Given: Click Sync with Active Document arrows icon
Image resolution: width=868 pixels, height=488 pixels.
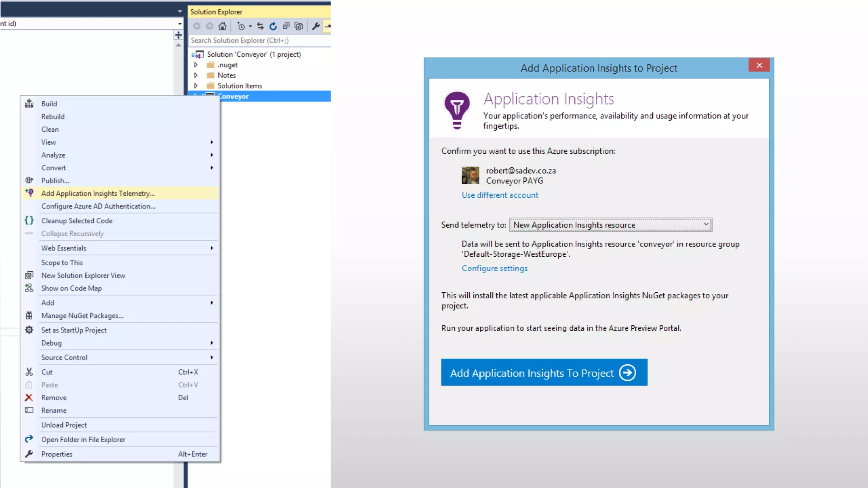Looking at the screenshot, I should [x=260, y=26].
